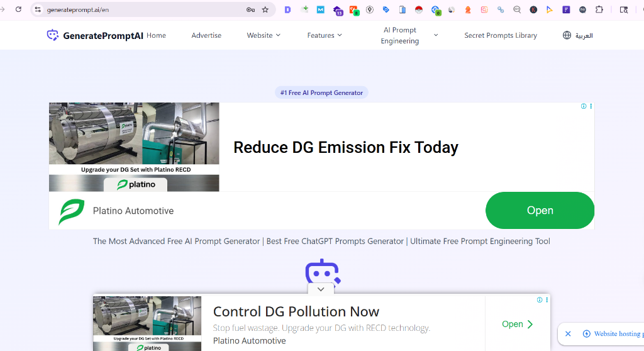The image size is (644, 351).
Task: Open the orange extension with badge 8
Action: (353, 10)
